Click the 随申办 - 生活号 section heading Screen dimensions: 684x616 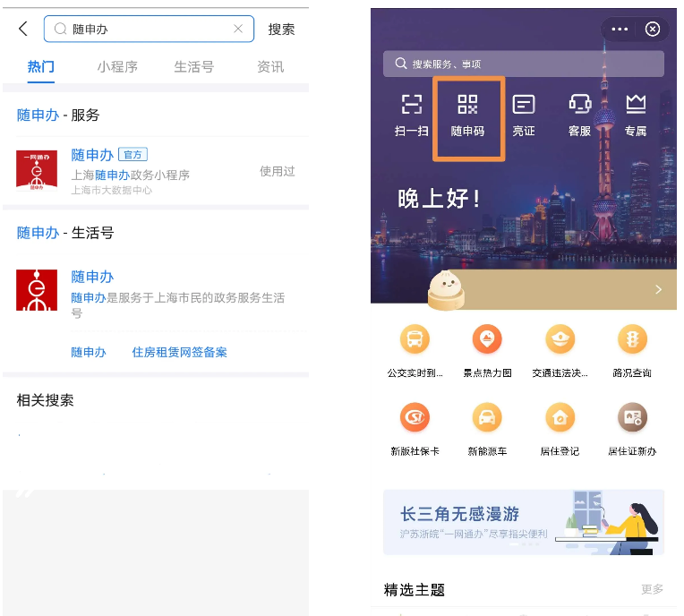point(65,233)
